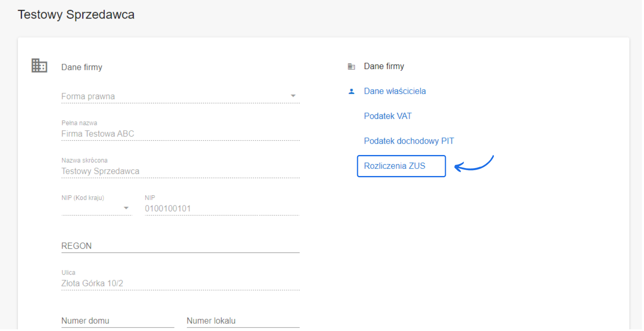Go to Dane właściciela section
The image size is (644, 331).
tap(395, 91)
